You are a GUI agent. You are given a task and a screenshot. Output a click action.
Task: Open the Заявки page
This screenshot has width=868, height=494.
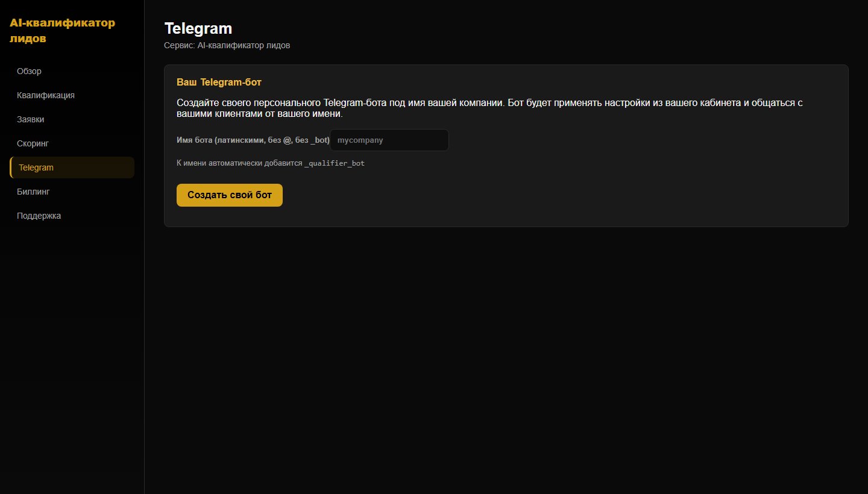72,119
